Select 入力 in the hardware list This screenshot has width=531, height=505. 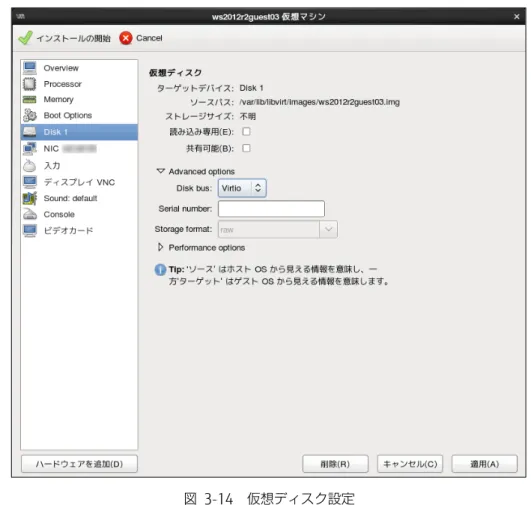pyautogui.click(x=79, y=166)
